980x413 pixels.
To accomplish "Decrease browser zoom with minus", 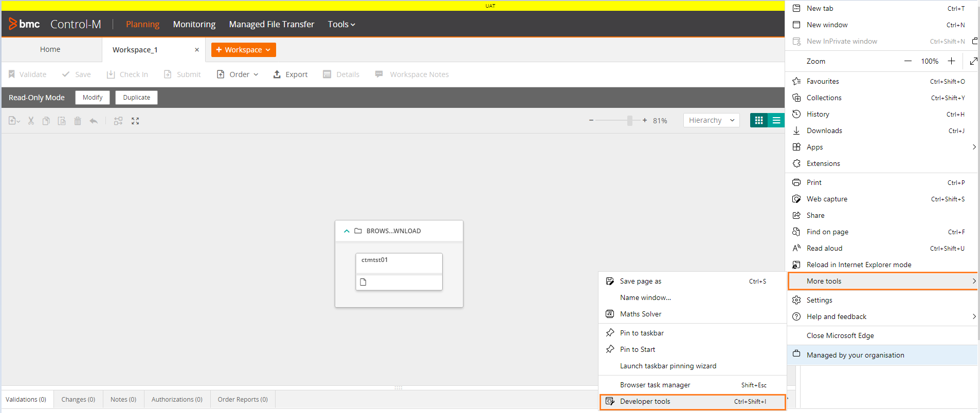I will (908, 61).
